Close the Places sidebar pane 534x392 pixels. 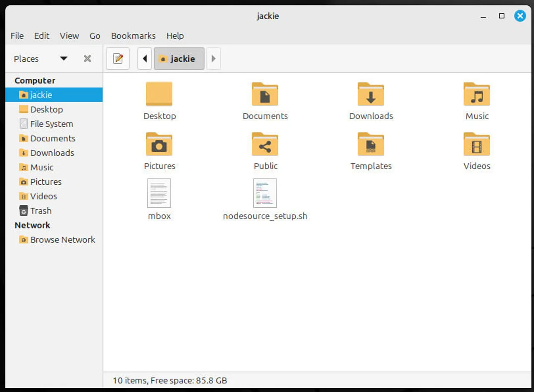[87, 59]
